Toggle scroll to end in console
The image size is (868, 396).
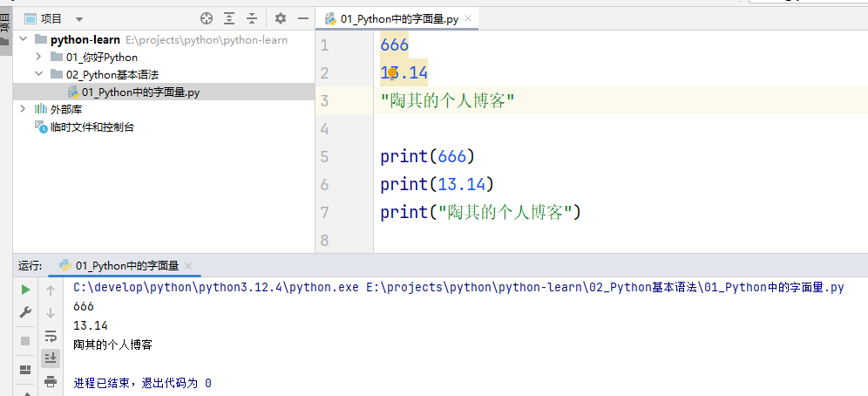click(51, 358)
